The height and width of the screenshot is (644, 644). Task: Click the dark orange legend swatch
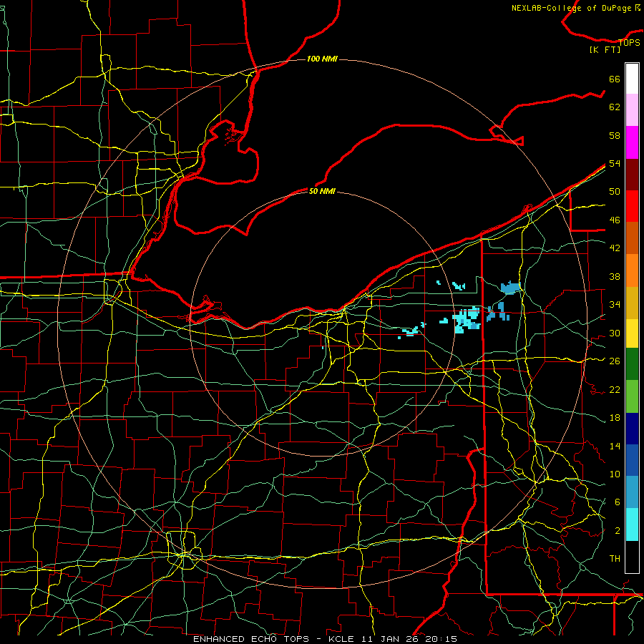[x=632, y=238]
